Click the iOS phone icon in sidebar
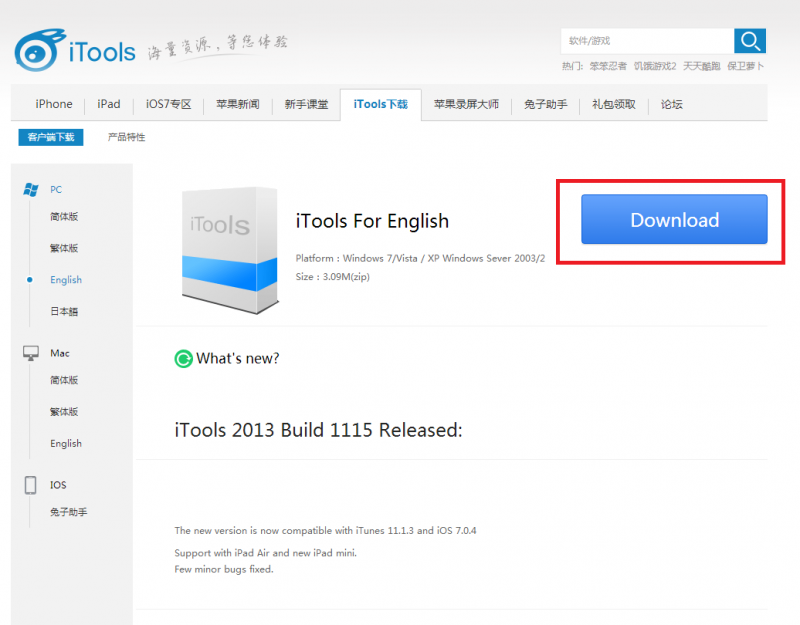Image resolution: width=800 pixels, height=625 pixels. pyautogui.click(x=31, y=485)
